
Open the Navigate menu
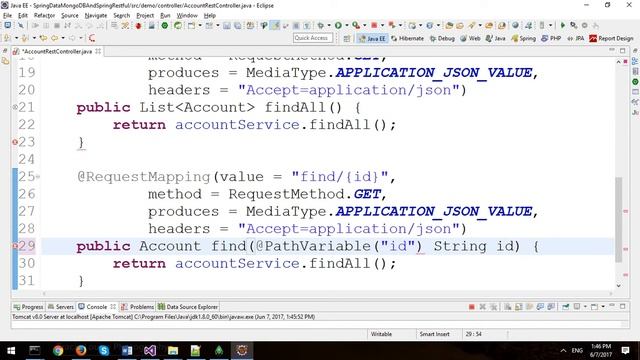(96, 16)
